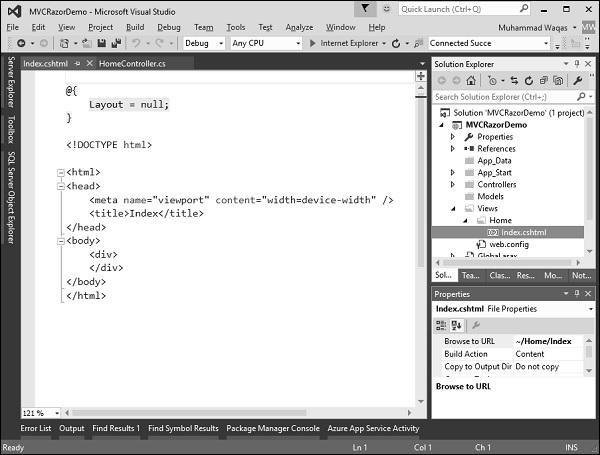Pin the Solution Explorer panel
This screenshot has height=455, width=600.
577,64
